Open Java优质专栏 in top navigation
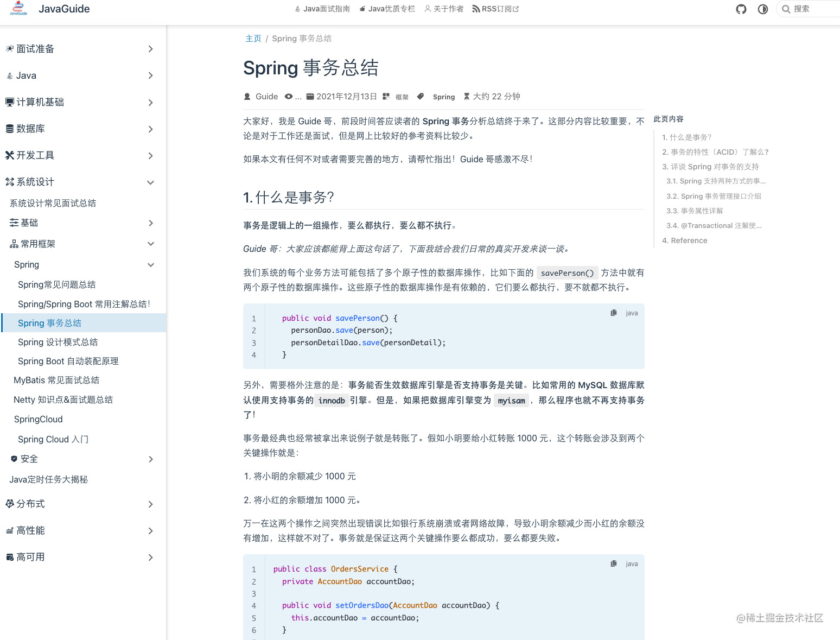 (387, 9)
